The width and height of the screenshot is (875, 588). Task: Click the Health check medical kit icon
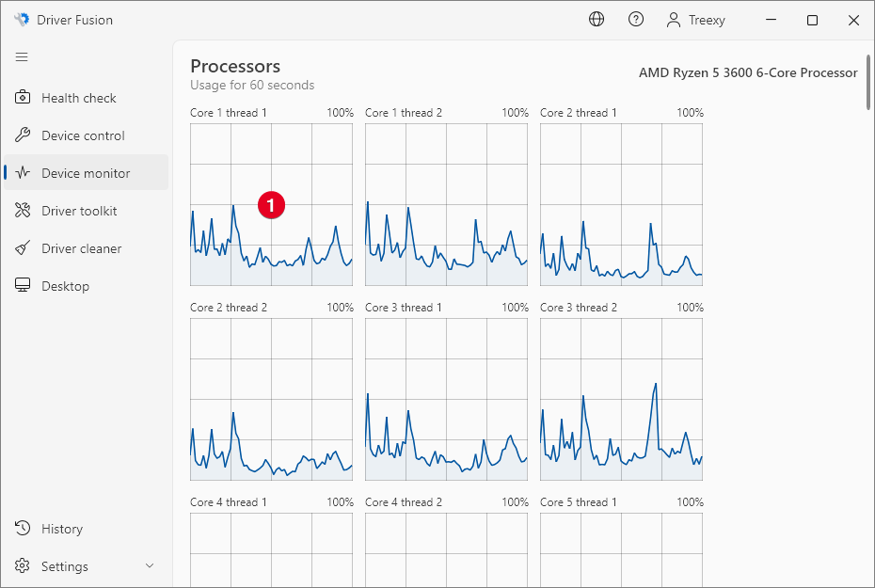(23, 97)
